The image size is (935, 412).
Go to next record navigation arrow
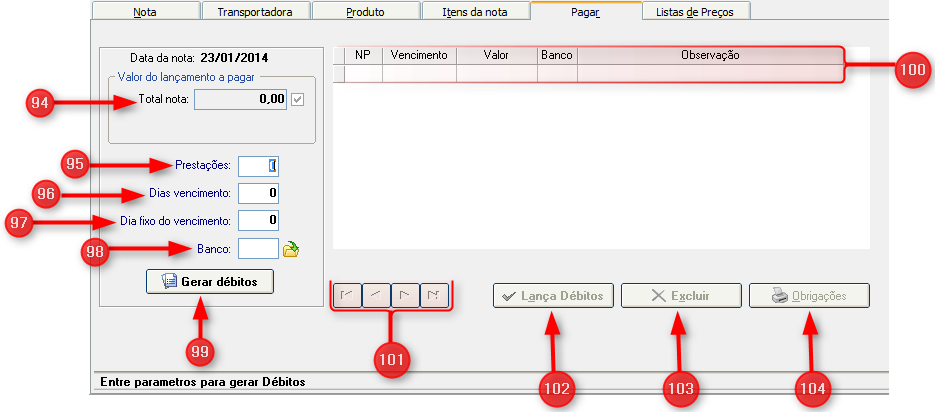[405, 295]
